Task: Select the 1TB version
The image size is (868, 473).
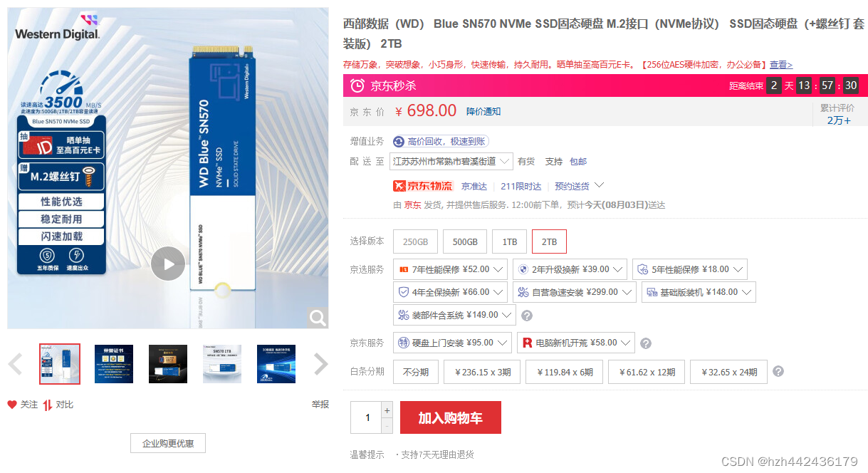Action: coord(510,241)
